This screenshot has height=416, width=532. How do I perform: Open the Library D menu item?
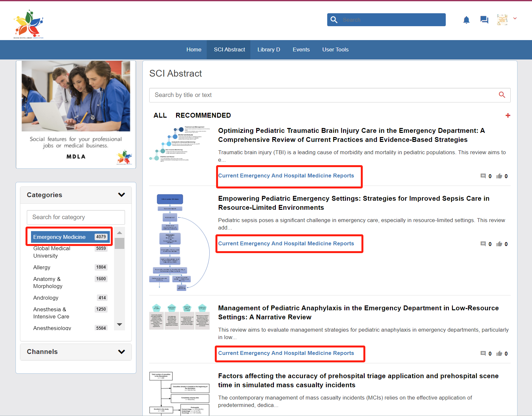tap(268, 49)
